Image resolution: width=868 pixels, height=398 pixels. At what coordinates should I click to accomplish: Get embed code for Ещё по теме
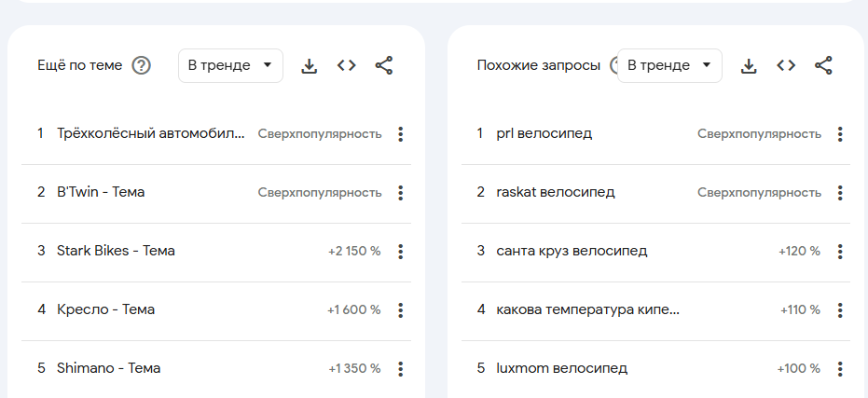347,65
